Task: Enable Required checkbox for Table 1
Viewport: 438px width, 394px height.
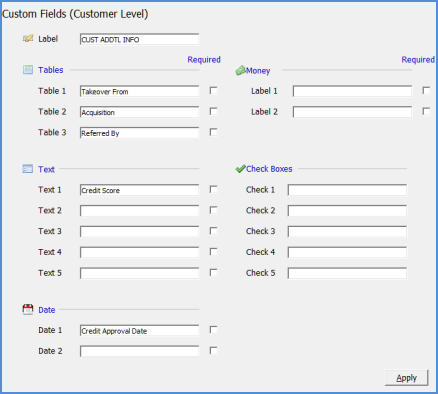Action: pos(213,91)
